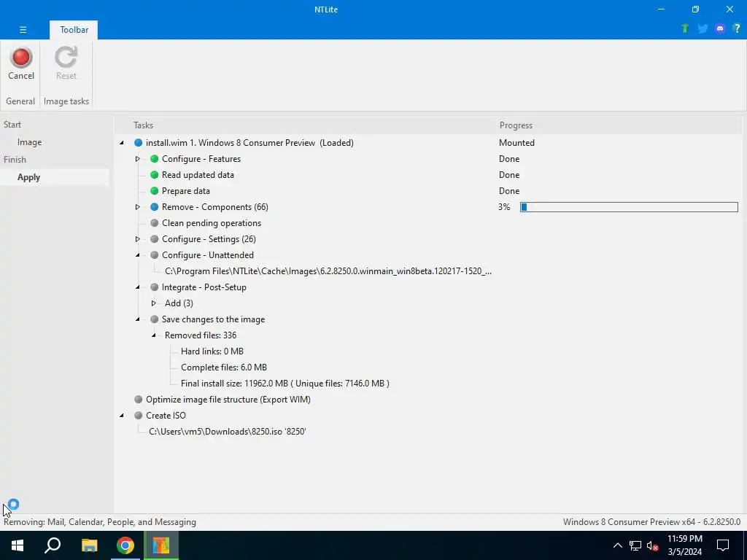Viewport: 747px width, 560px height.
Task: Click the Finish sidebar heading
Action: pos(15,160)
